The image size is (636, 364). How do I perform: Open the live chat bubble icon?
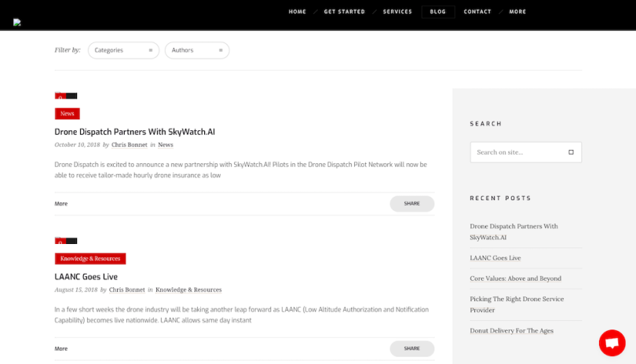[x=612, y=343]
